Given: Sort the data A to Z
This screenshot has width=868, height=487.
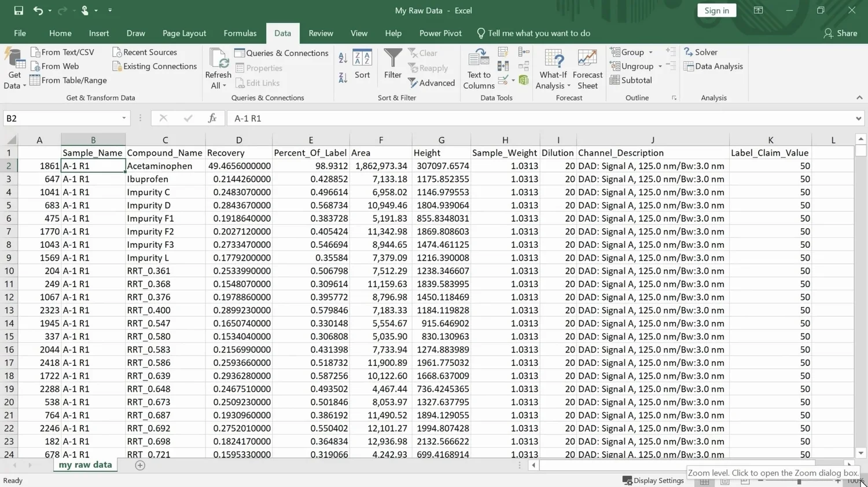Looking at the screenshot, I should [343, 58].
